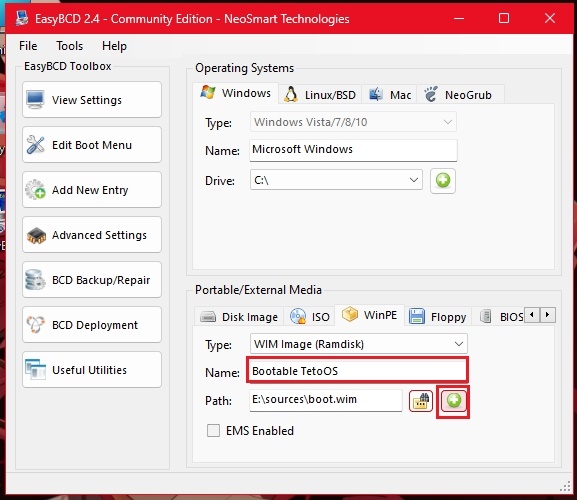
Task: Go to Add New Entry section
Action: coord(92,190)
